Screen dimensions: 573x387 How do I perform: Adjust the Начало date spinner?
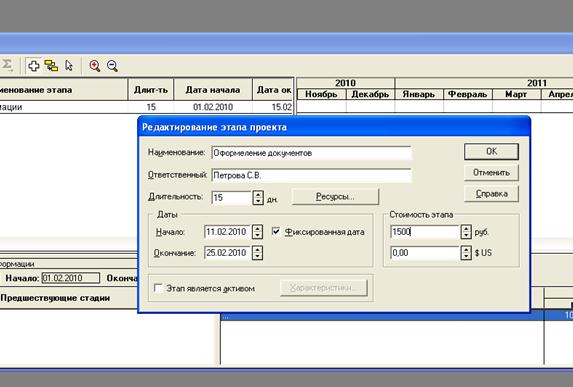click(x=257, y=232)
